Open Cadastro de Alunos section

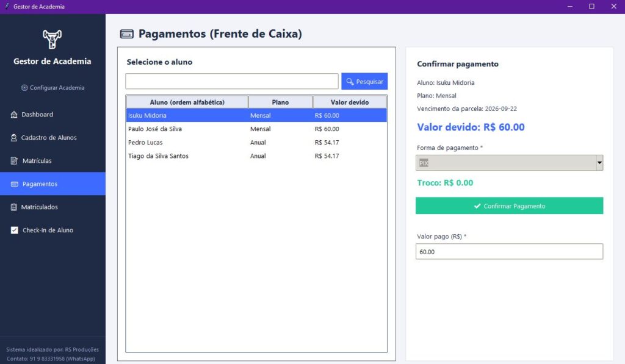coord(52,138)
